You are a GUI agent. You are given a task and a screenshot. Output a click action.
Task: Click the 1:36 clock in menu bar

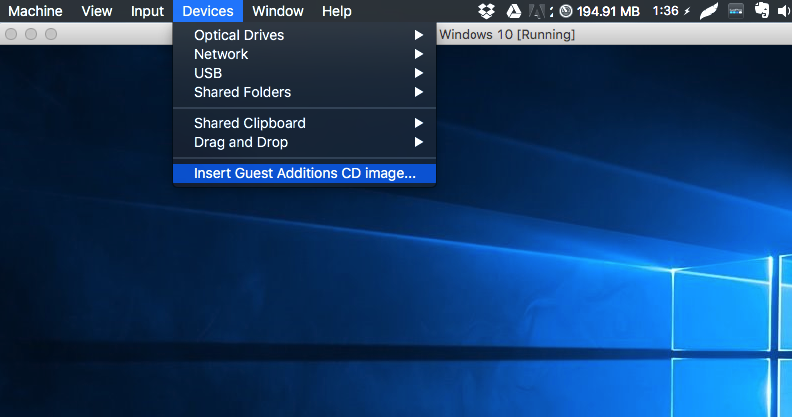(x=666, y=11)
